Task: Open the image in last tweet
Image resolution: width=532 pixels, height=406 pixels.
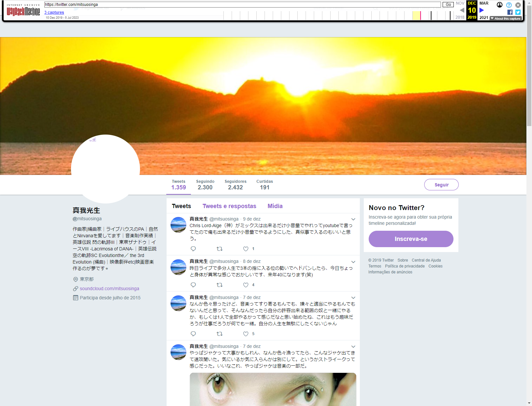Action: 273,389
